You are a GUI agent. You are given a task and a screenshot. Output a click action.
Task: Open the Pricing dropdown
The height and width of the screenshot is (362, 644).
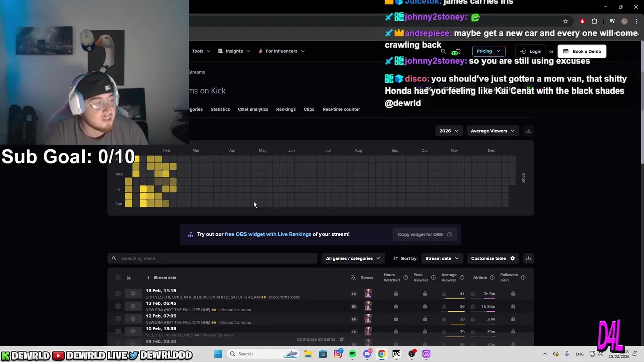tap(488, 51)
